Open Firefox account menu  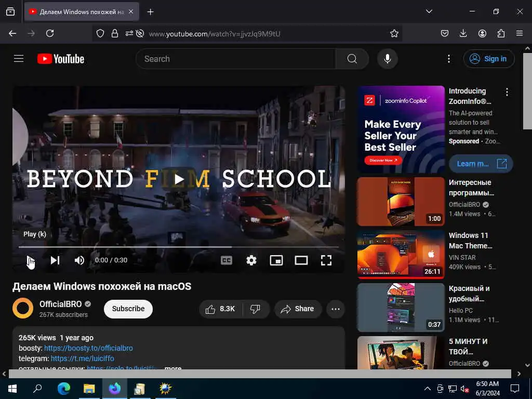482,33
